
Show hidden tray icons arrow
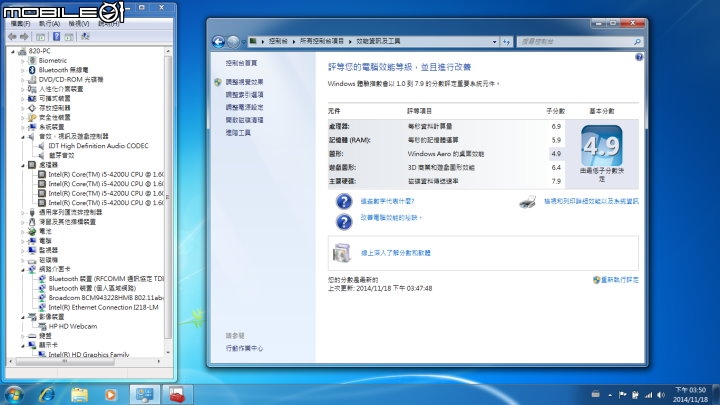click(610, 395)
